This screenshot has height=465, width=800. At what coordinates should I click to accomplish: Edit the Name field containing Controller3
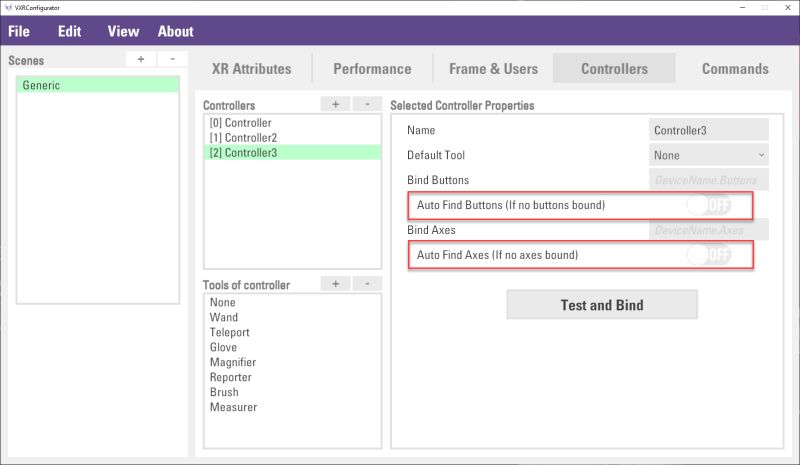(x=709, y=130)
